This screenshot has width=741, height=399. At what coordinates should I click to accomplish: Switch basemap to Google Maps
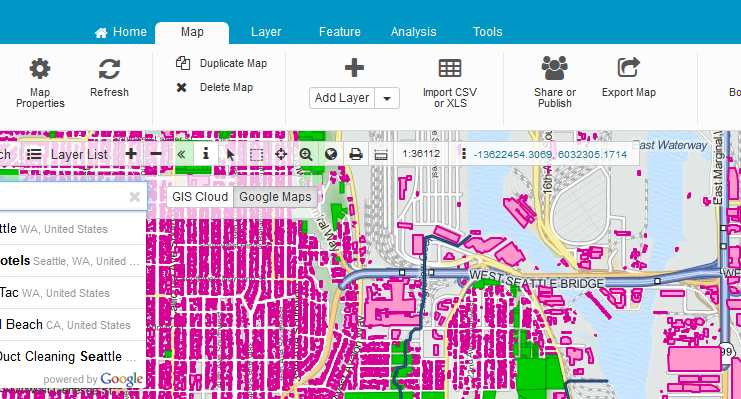275,197
